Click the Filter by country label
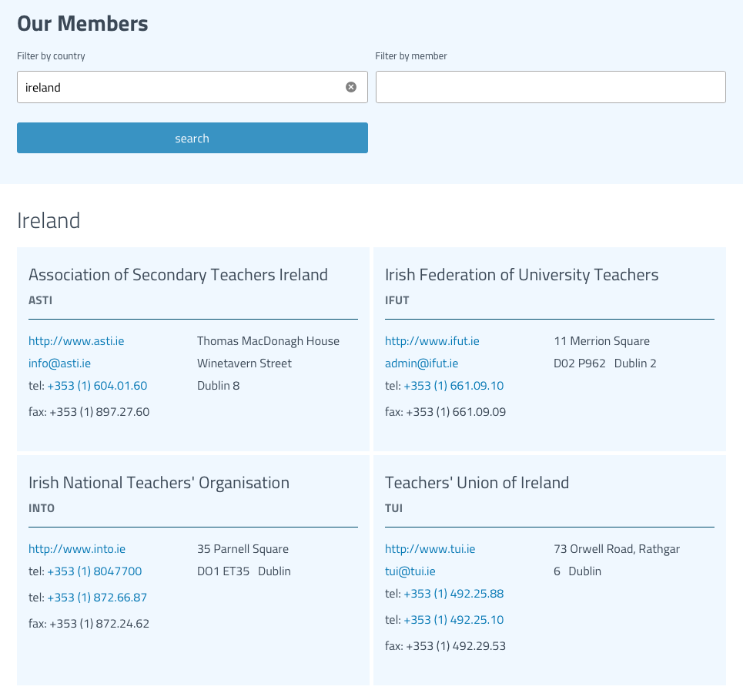Viewport: 743px width, 700px height. point(51,56)
